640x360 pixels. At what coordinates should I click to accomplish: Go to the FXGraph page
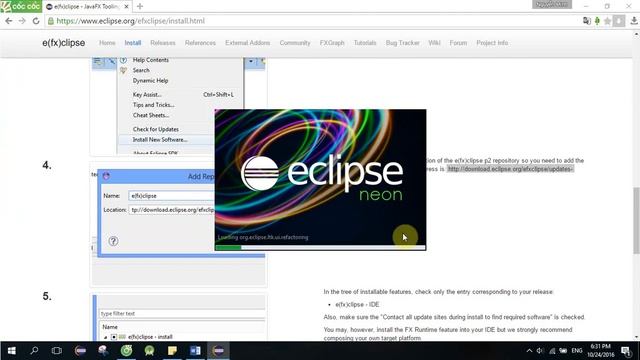pos(332,43)
